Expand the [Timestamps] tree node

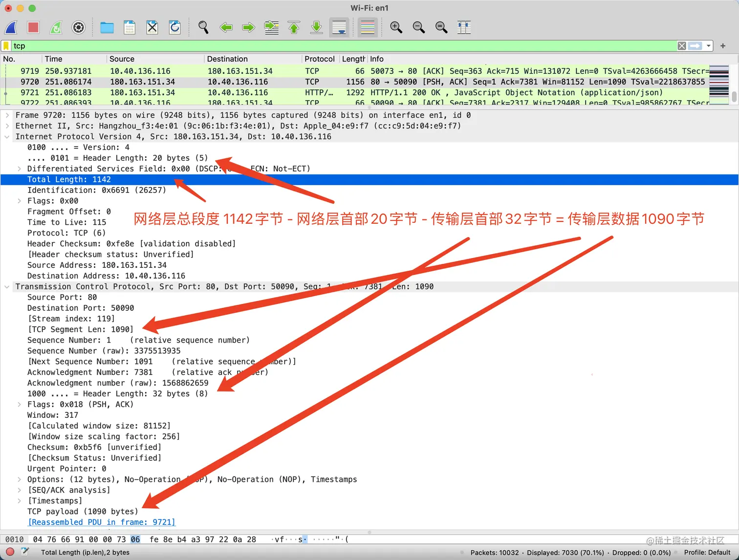point(19,501)
